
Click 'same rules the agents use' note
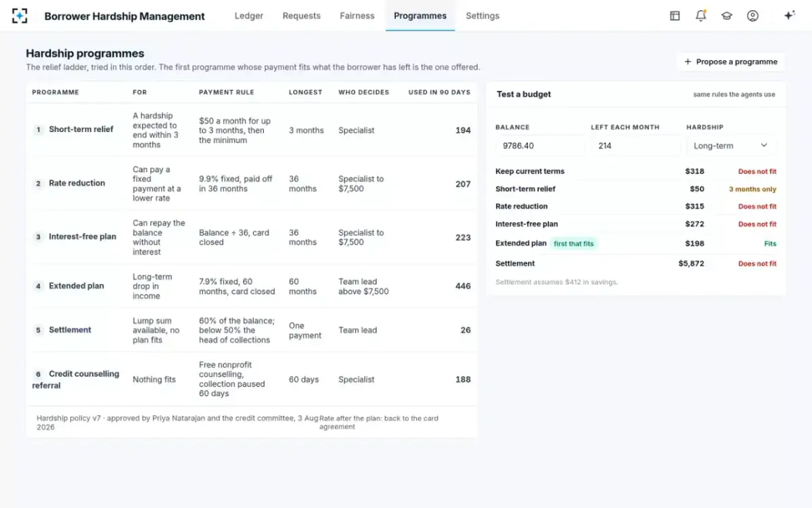tap(734, 95)
